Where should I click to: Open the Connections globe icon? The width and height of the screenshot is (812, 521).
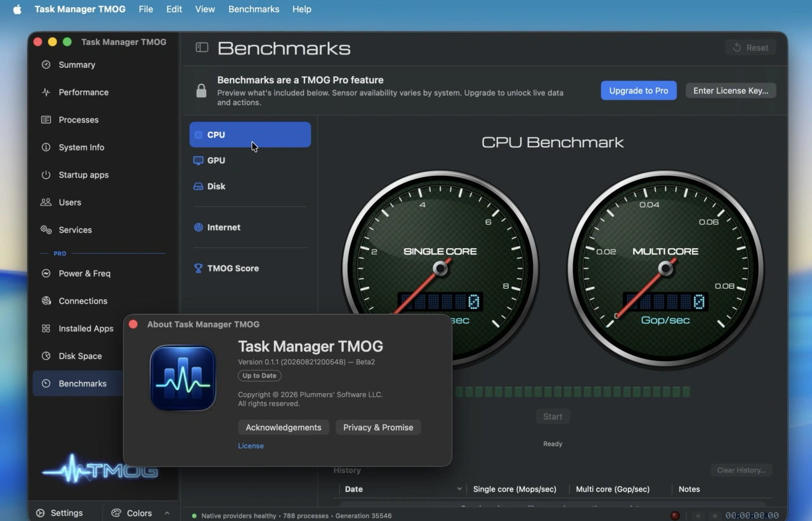tap(46, 301)
